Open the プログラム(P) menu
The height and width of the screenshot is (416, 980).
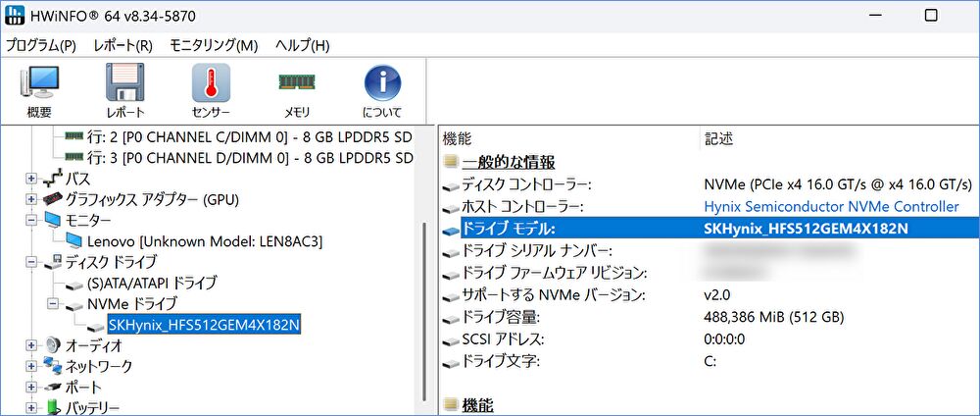click(41, 45)
